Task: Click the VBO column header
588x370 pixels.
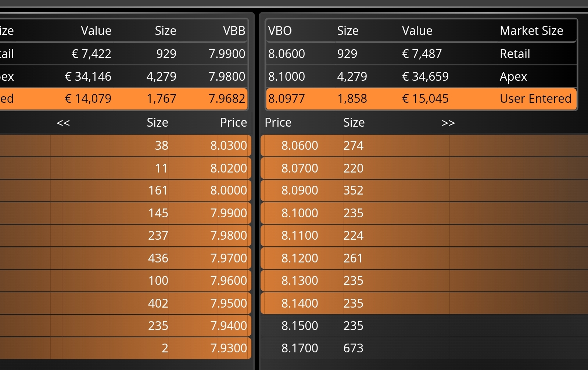Action: pos(280,31)
